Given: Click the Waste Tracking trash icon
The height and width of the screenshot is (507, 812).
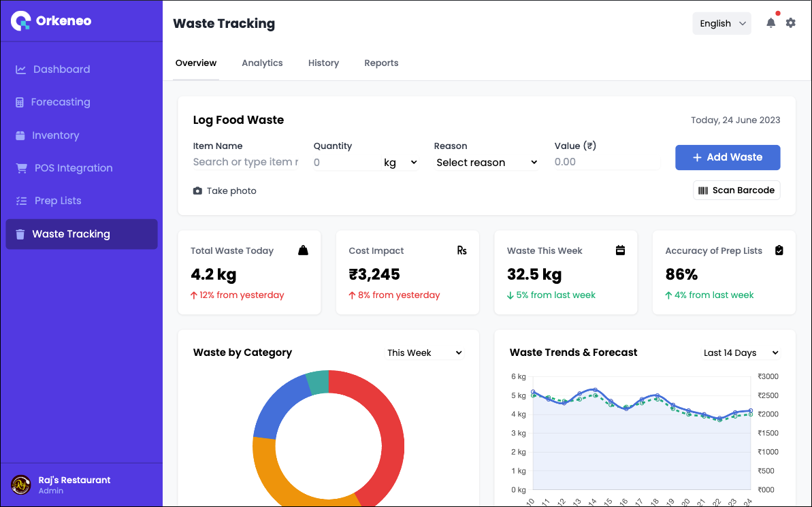Looking at the screenshot, I should coord(20,234).
